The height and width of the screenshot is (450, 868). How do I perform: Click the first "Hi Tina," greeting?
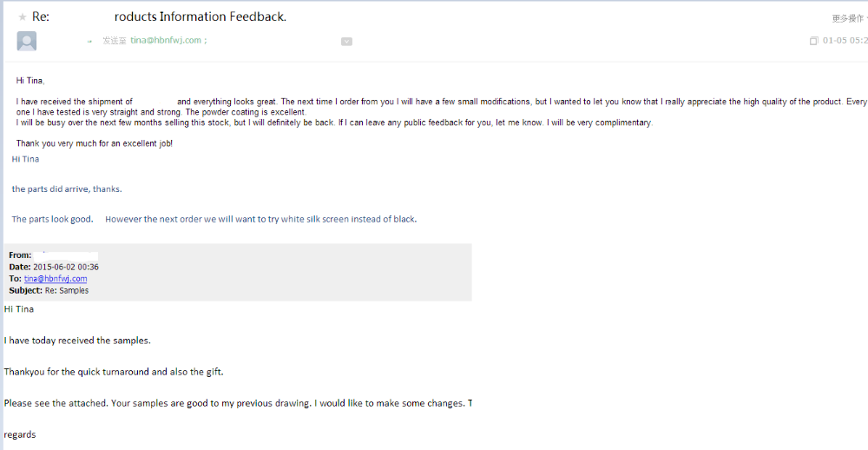30,81
